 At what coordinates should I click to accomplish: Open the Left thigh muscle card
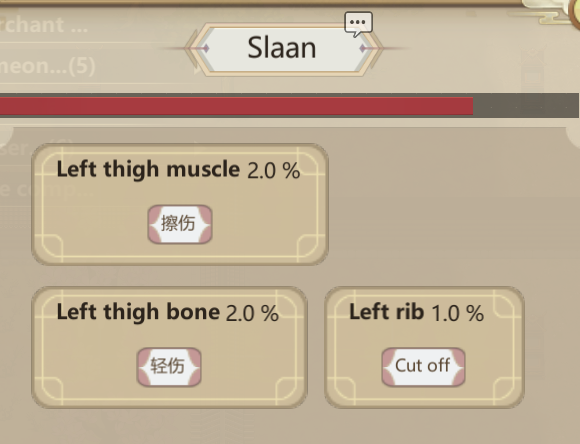tap(180, 204)
